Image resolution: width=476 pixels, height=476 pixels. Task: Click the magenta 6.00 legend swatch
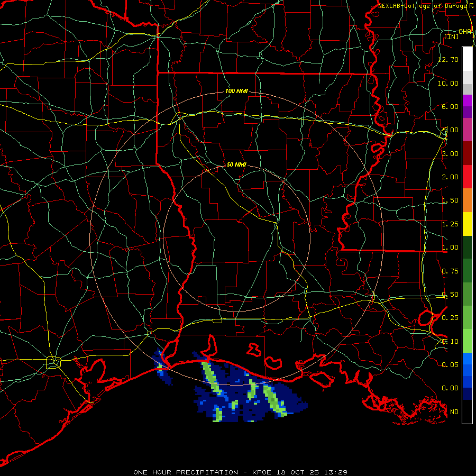(467, 100)
